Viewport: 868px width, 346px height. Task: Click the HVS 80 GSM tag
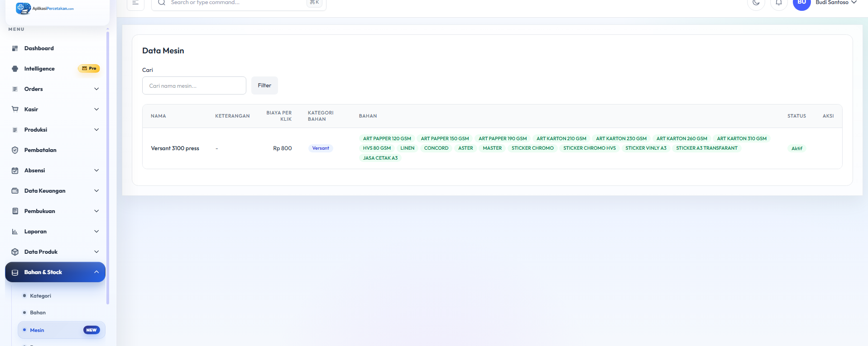377,148
